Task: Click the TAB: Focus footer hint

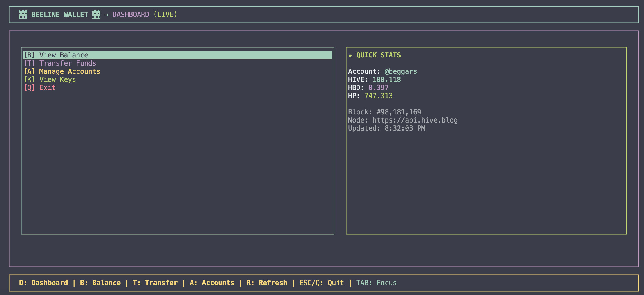Action: tap(377, 283)
